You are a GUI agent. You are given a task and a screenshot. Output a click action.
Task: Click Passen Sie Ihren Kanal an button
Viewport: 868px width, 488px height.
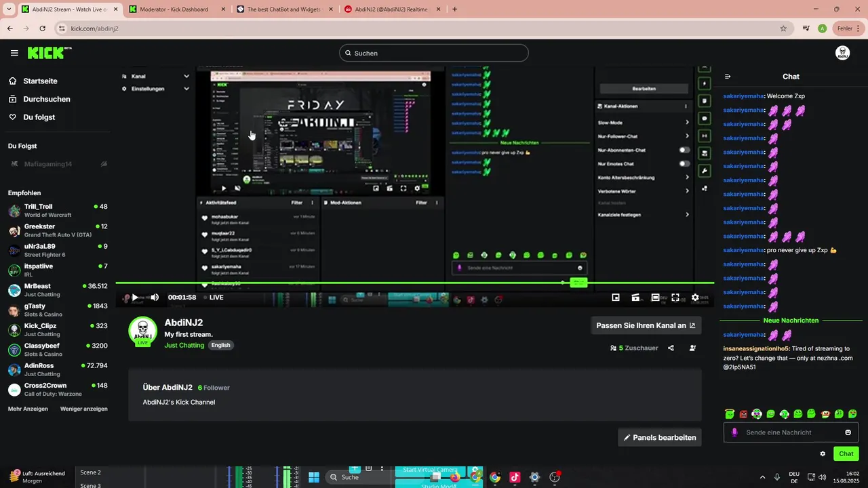pyautogui.click(x=646, y=325)
